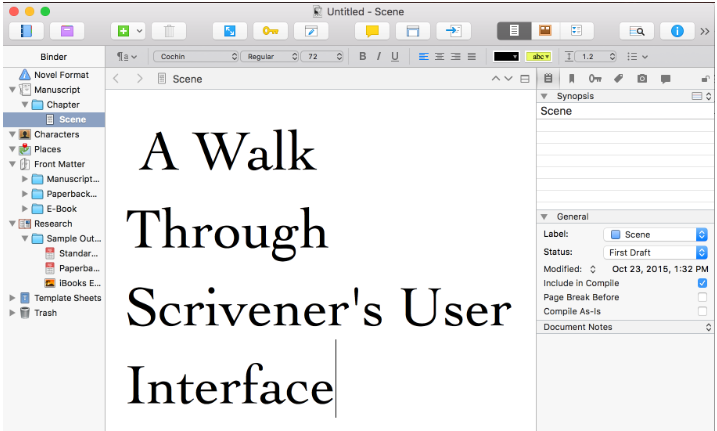717x431 pixels.
Task: Click the Wrap in layout icon
Action: pos(413,31)
